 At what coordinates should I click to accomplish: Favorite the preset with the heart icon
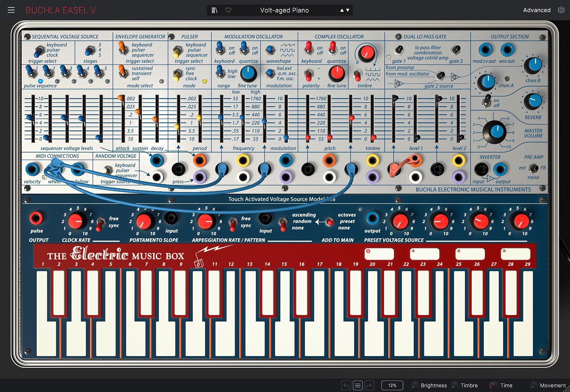(x=228, y=10)
